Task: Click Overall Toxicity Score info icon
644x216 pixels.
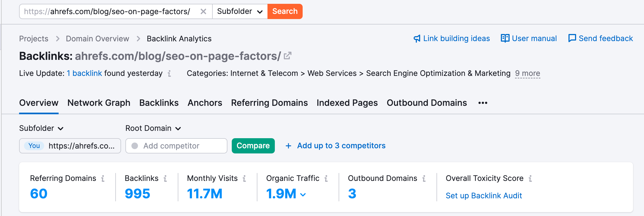Action: point(530,178)
